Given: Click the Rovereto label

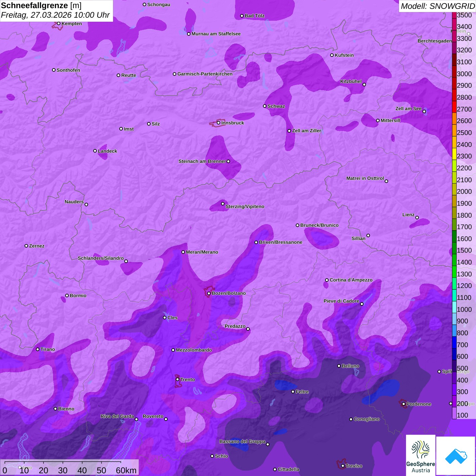Looking at the screenshot, I should point(153,416).
